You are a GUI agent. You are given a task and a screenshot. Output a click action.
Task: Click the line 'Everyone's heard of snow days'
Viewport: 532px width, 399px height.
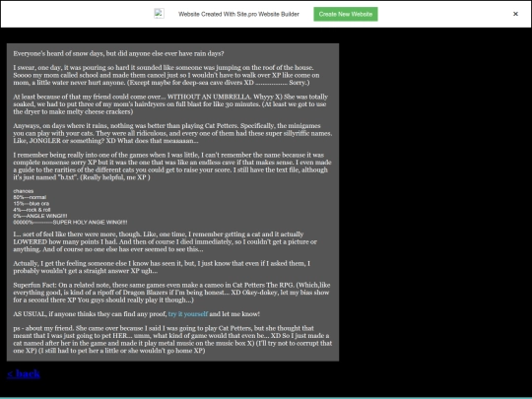coord(119,53)
